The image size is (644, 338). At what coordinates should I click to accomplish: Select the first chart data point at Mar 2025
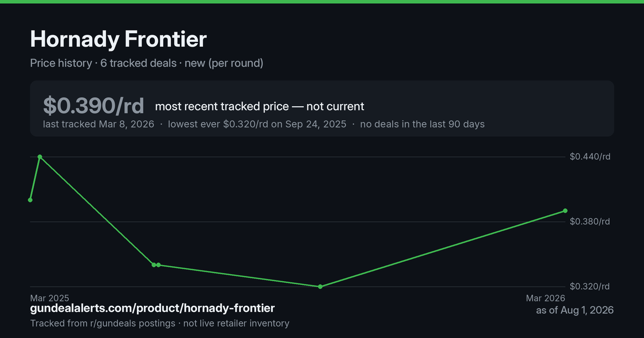[30, 200]
